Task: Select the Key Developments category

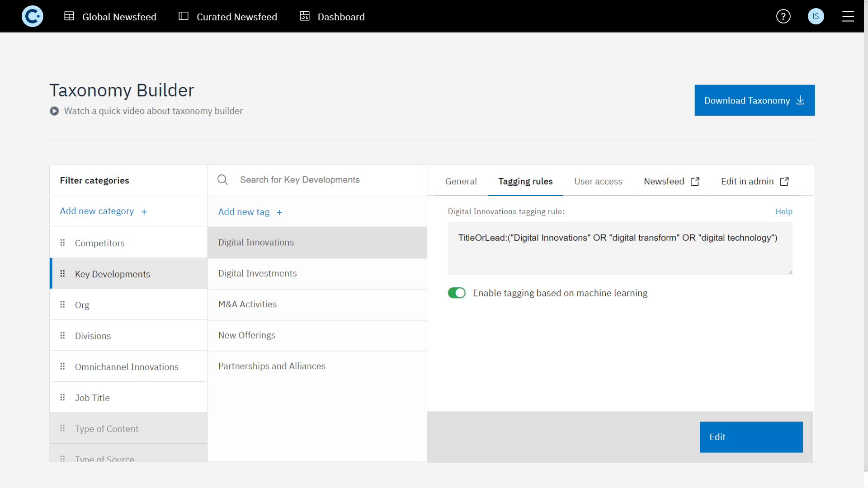Action: (x=128, y=273)
